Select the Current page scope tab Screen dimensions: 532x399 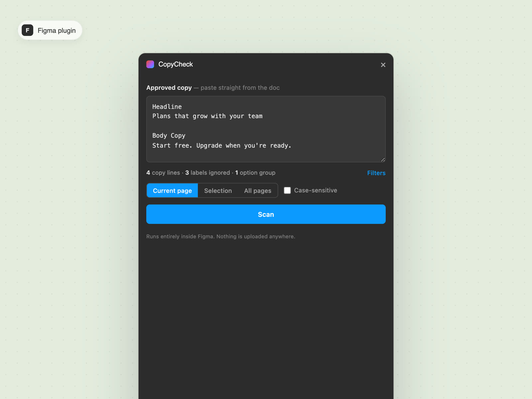[x=172, y=191]
